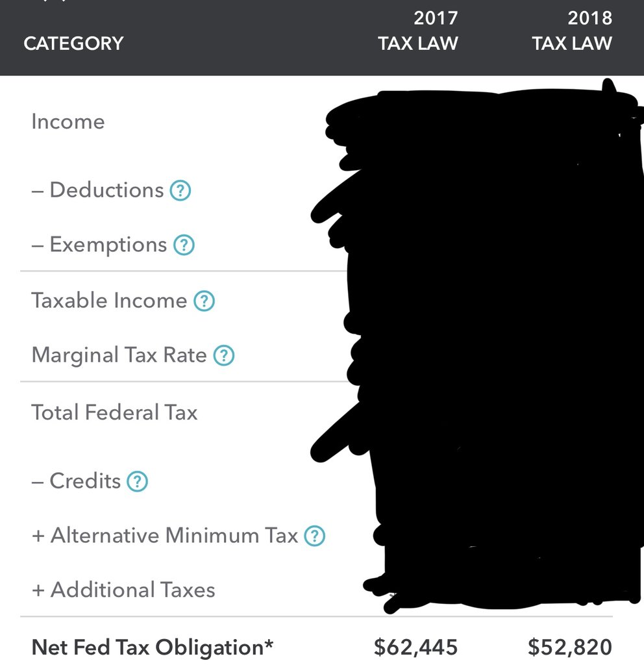Click the Credits row label
The image size is (644, 665).
tap(85, 481)
